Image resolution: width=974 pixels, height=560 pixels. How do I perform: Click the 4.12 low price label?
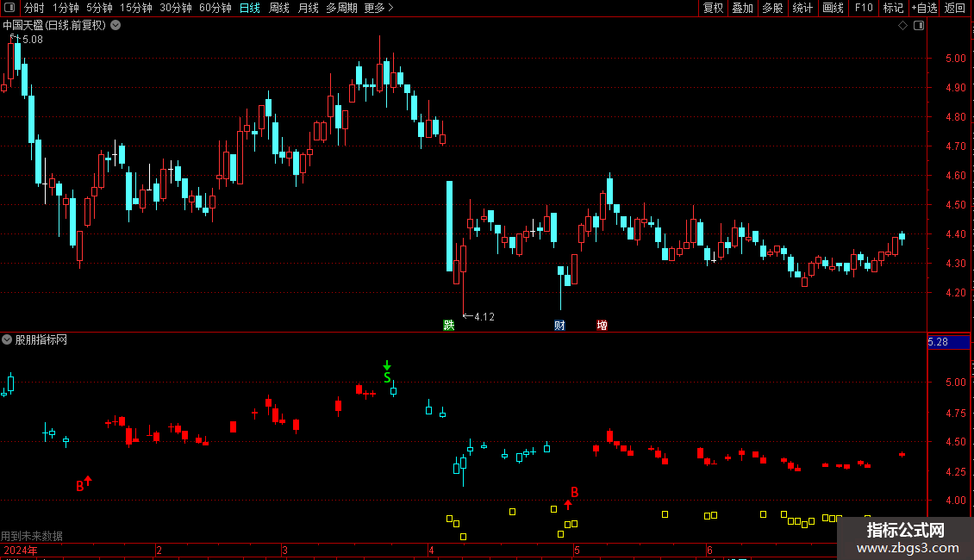click(484, 317)
